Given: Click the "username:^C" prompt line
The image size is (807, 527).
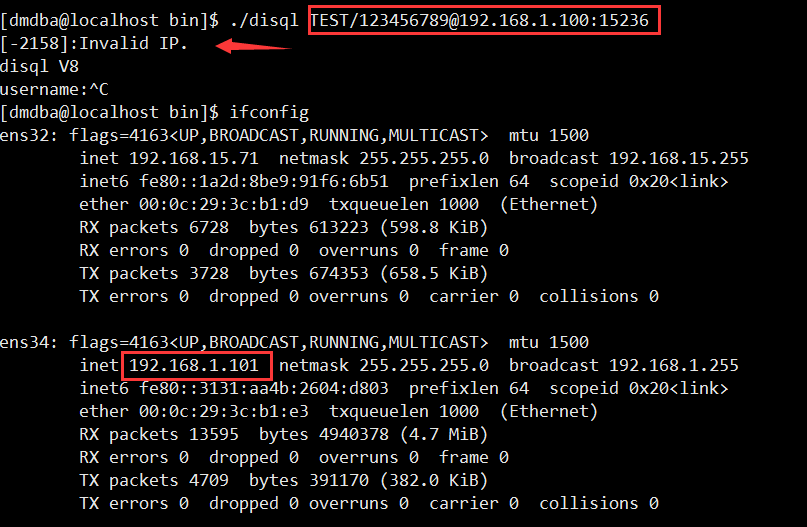Looking at the screenshot, I should pos(54,90).
